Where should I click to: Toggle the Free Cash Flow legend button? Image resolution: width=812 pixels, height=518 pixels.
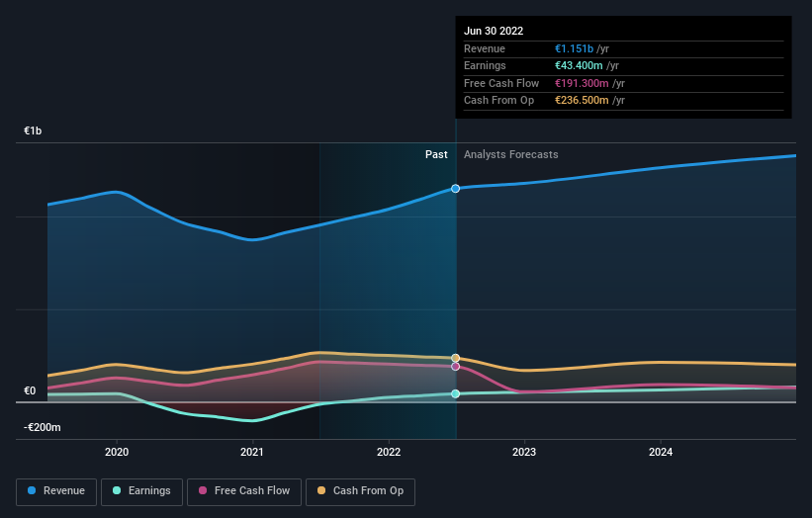click(x=244, y=491)
